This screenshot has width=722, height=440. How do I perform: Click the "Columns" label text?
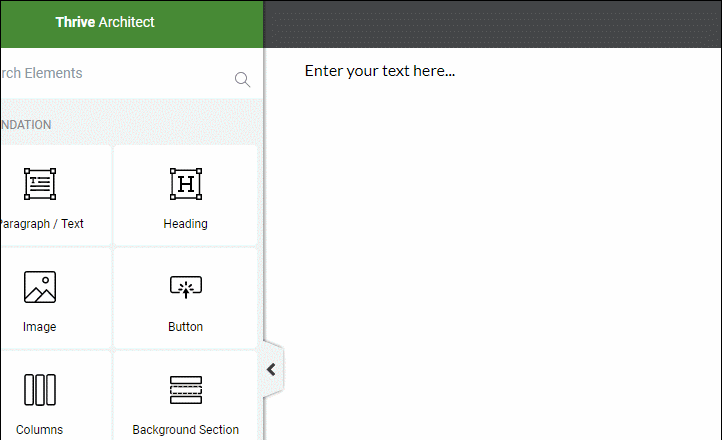(x=40, y=430)
